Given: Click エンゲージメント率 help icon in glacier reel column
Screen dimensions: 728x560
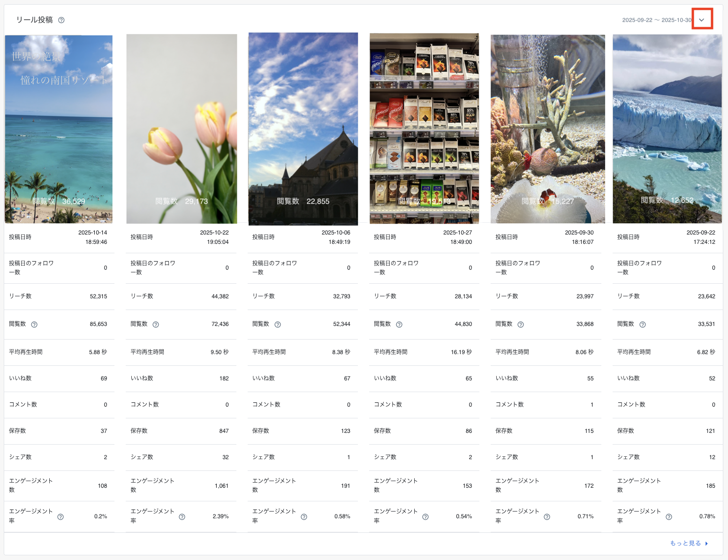Looking at the screenshot, I should point(669,517).
